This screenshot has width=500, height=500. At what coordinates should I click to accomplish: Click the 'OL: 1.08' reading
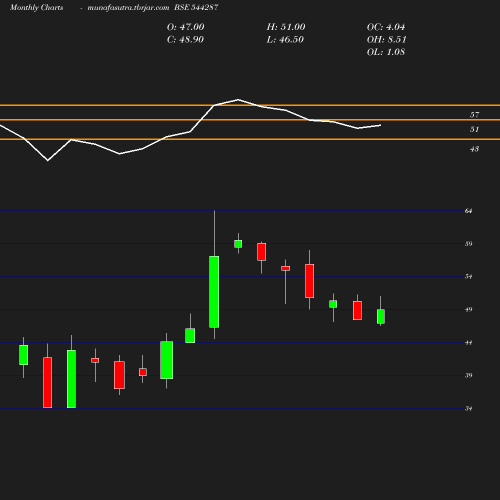point(386,52)
